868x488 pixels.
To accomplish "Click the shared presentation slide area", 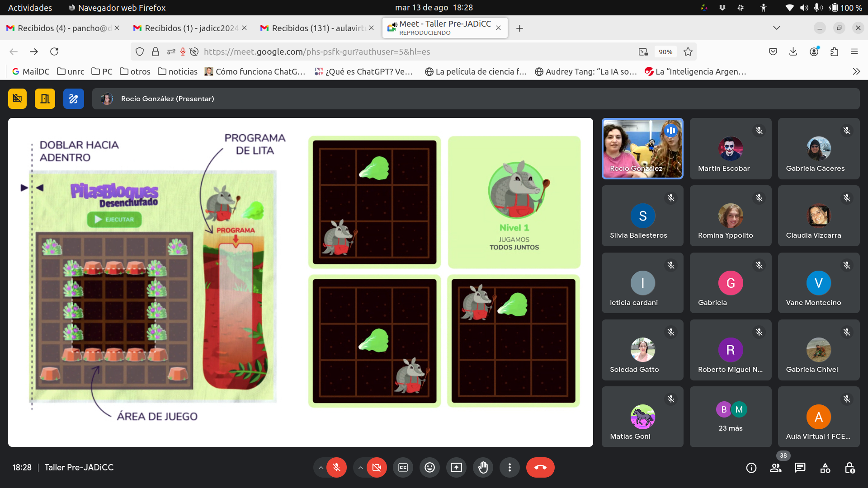I will click(x=300, y=282).
